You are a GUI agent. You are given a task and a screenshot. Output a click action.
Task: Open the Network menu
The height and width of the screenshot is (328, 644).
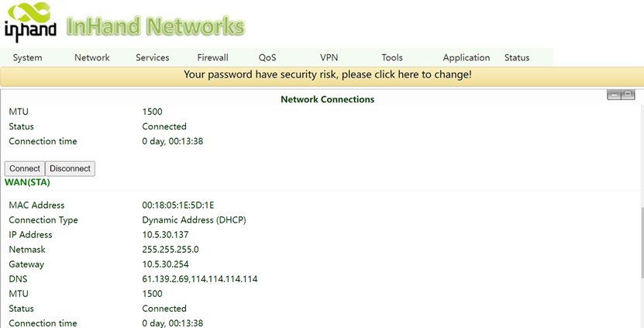point(92,57)
